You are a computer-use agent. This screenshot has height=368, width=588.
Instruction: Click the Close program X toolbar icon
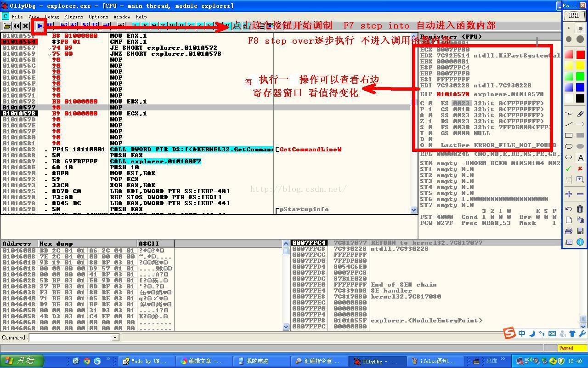click(26, 26)
